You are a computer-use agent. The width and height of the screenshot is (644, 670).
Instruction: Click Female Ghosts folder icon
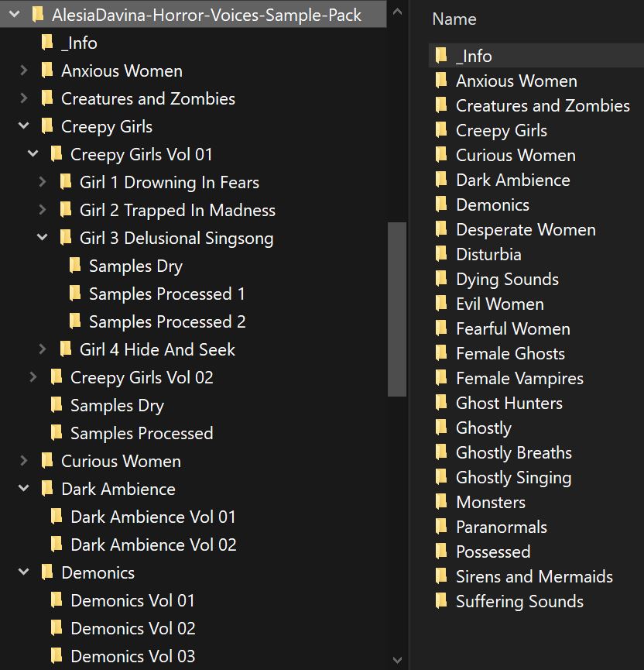[x=441, y=352]
